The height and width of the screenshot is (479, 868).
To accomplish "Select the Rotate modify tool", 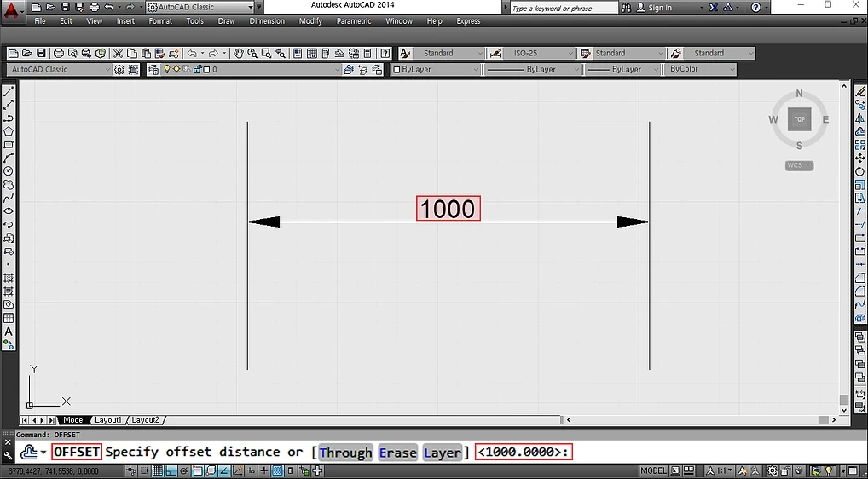I will coord(859,171).
